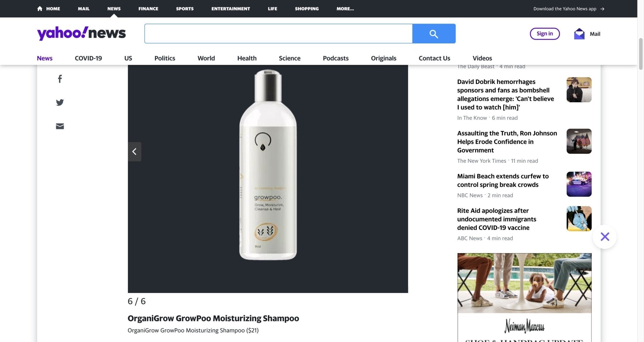The image size is (644, 342).
Task: Open LIFE in top navigation
Action: pyautogui.click(x=272, y=9)
